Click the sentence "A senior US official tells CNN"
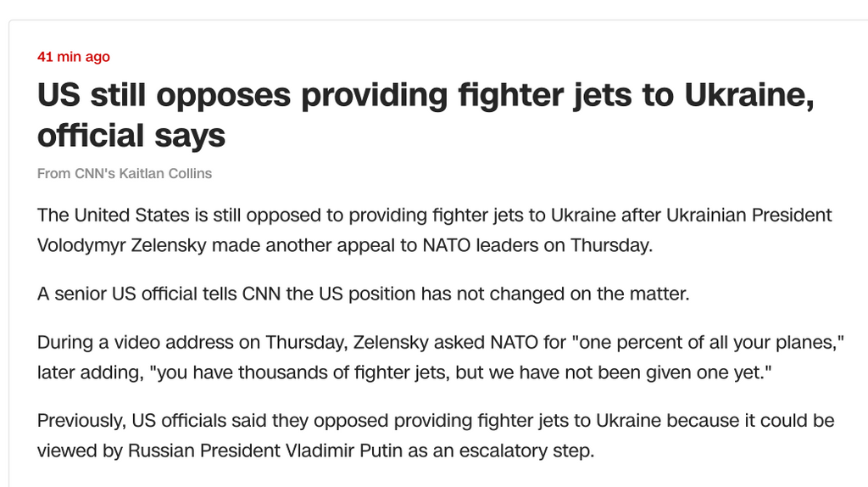The image size is (868, 487). click(363, 294)
